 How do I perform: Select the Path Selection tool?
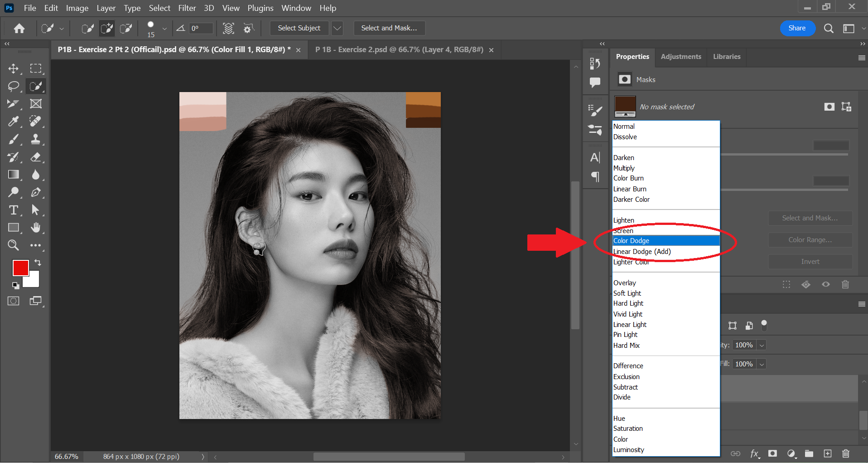point(36,210)
